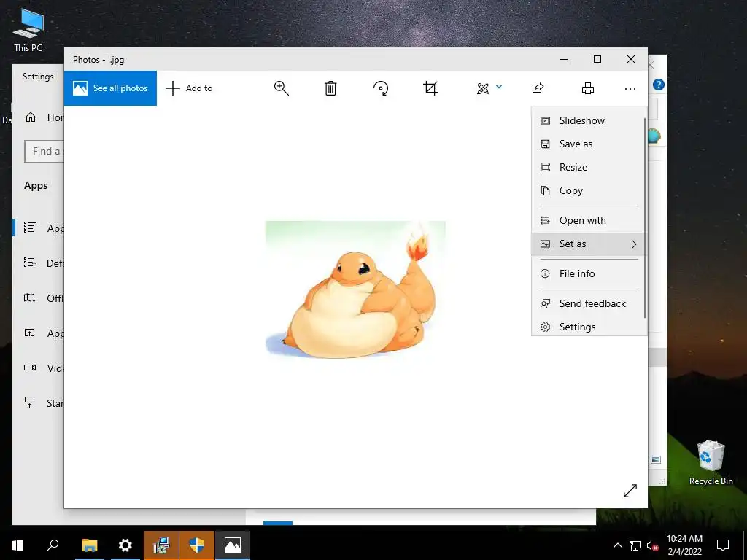The height and width of the screenshot is (560, 747).
Task: Click the Share icon in Photos toolbar
Action: pyautogui.click(x=538, y=88)
